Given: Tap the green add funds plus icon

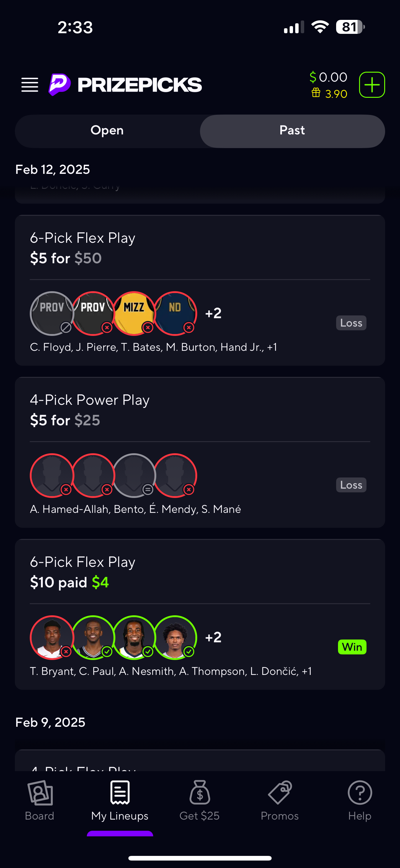Looking at the screenshot, I should pos(372,84).
